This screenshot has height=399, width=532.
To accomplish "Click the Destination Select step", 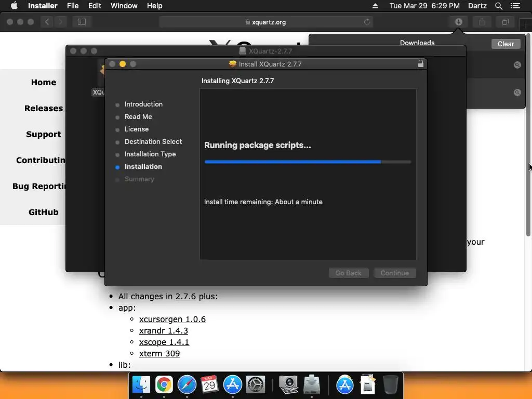I will [x=153, y=141].
